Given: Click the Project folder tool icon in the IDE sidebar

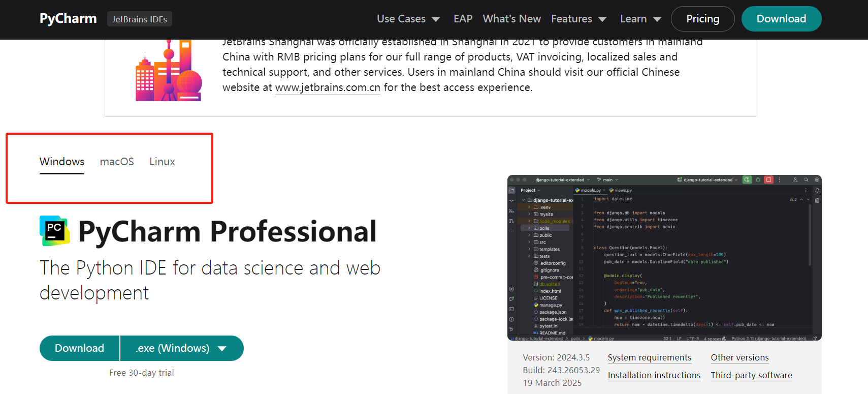Looking at the screenshot, I should pyautogui.click(x=511, y=190).
